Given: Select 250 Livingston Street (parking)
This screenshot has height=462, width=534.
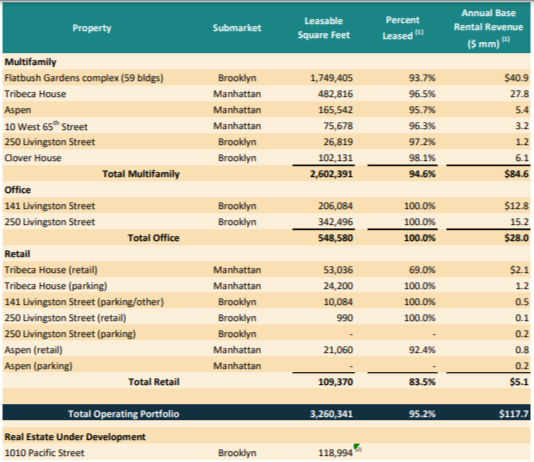Looking at the screenshot, I should tap(70, 334).
